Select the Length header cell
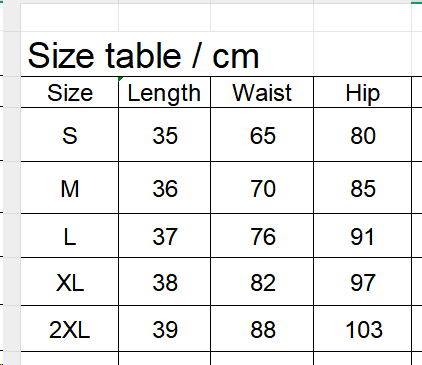Screen dimensions: 422x365 164,92
